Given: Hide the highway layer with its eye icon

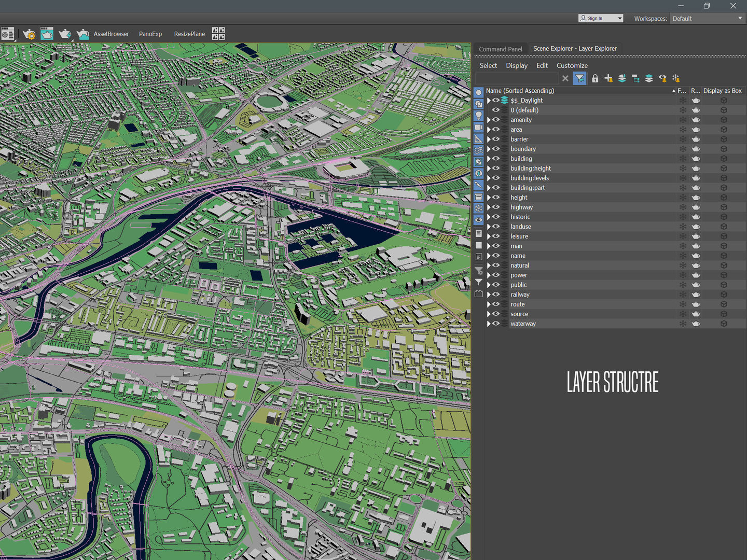Looking at the screenshot, I should click(496, 207).
